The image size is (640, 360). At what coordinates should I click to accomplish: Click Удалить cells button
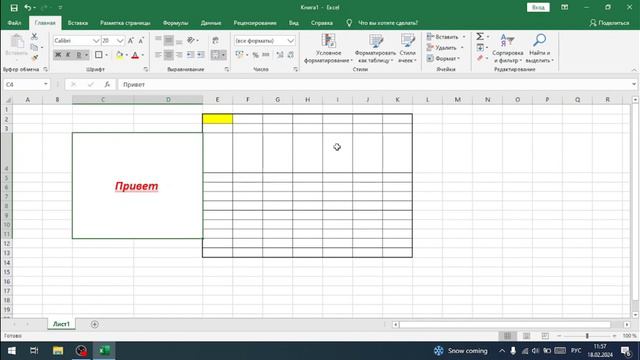tap(445, 48)
